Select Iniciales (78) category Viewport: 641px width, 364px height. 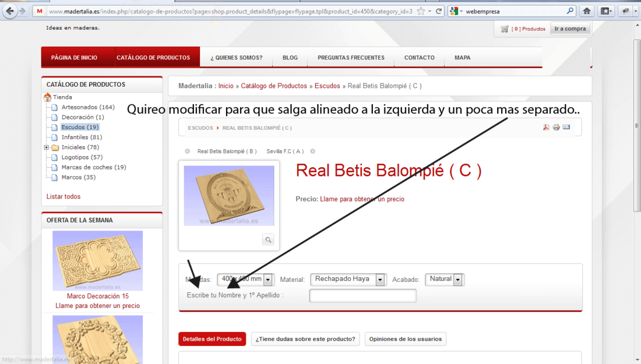point(80,147)
